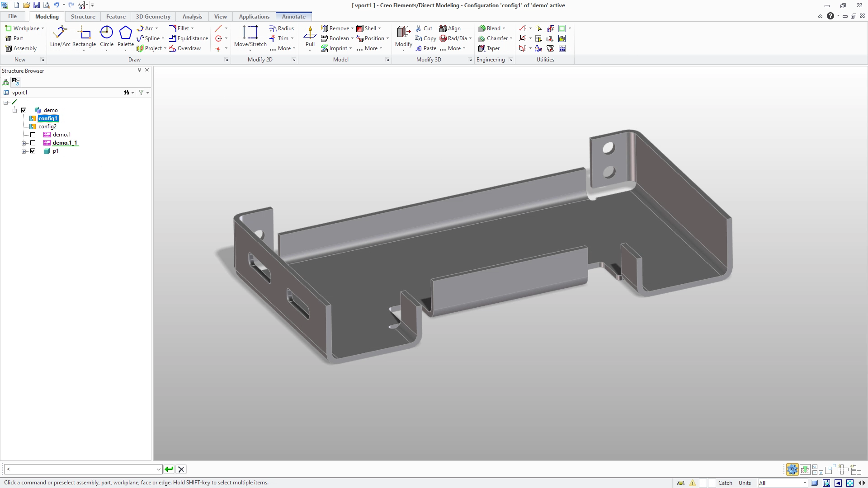
Task: Pin the Structure Browser panel
Action: (x=139, y=70)
